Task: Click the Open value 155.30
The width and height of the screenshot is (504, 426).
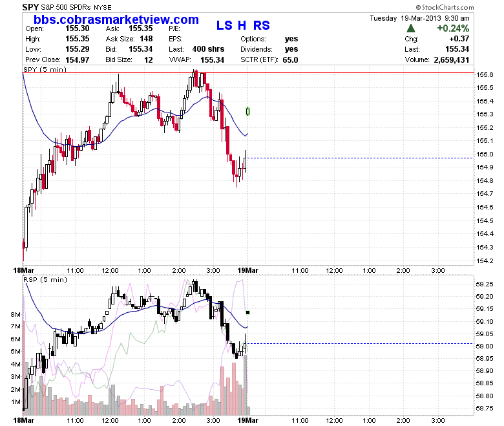Action: (77, 28)
